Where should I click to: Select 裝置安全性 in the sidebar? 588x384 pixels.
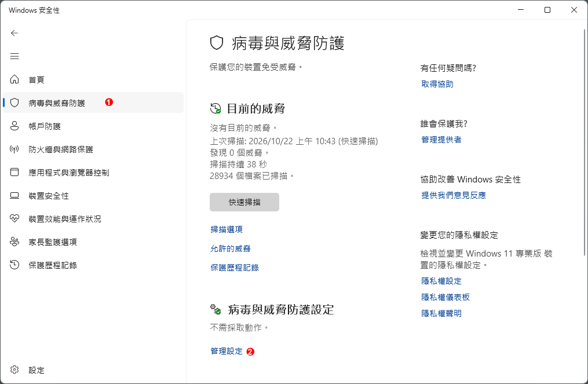tap(93, 195)
